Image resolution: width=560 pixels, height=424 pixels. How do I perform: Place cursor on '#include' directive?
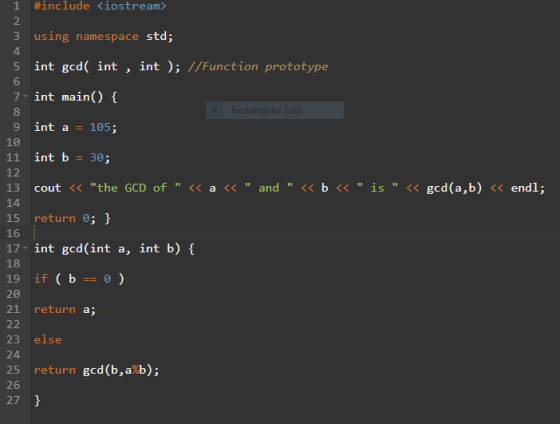(x=62, y=6)
